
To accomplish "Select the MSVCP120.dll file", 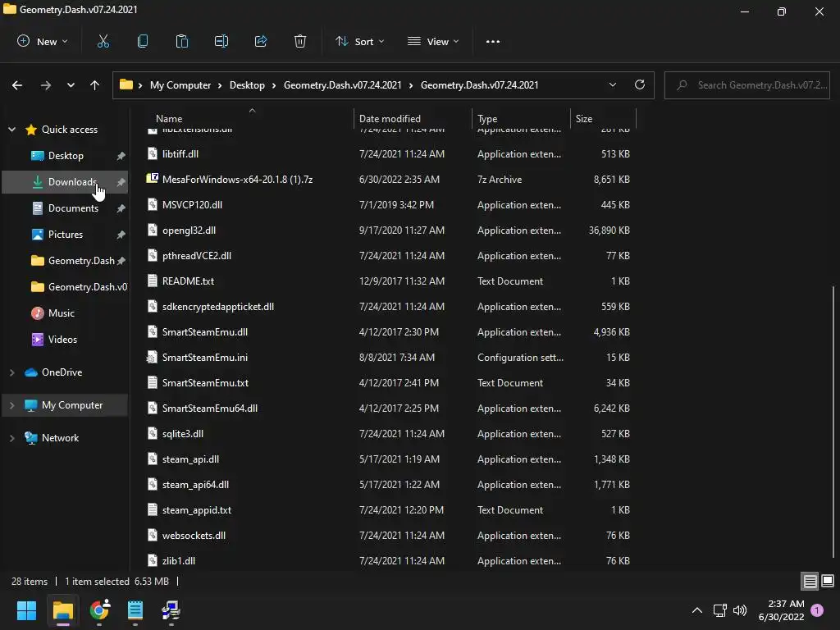I will (390, 204).
